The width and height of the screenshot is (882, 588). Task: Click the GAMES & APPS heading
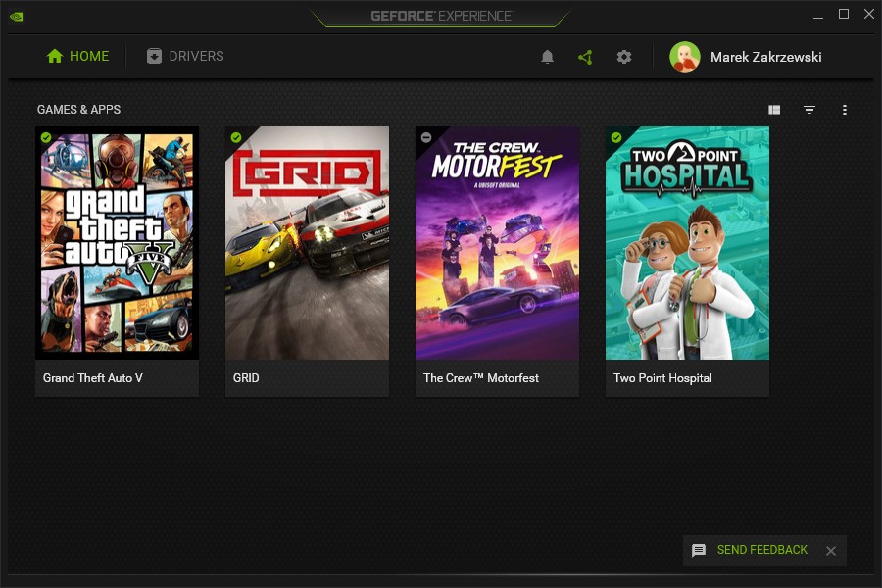coord(78,110)
